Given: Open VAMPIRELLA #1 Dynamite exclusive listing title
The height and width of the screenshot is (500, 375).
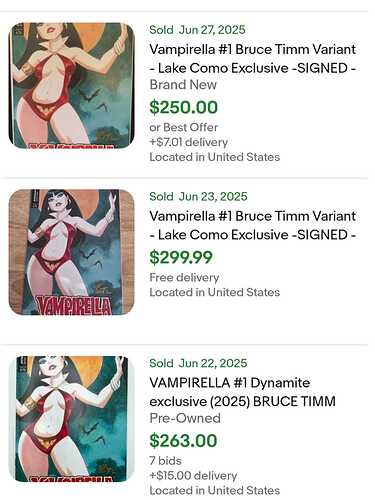Looking at the screenshot, I should coord(242,392).
